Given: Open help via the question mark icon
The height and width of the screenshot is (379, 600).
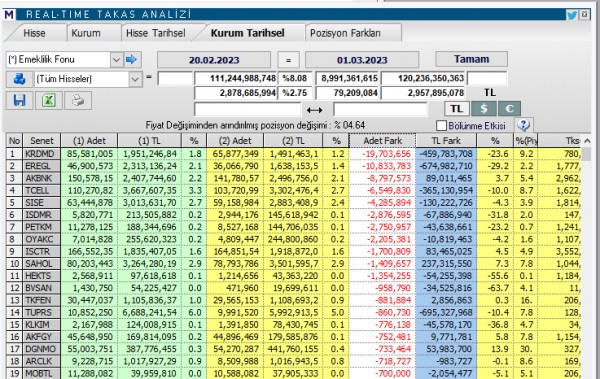Looking at the screenshot, I should 523,125.
